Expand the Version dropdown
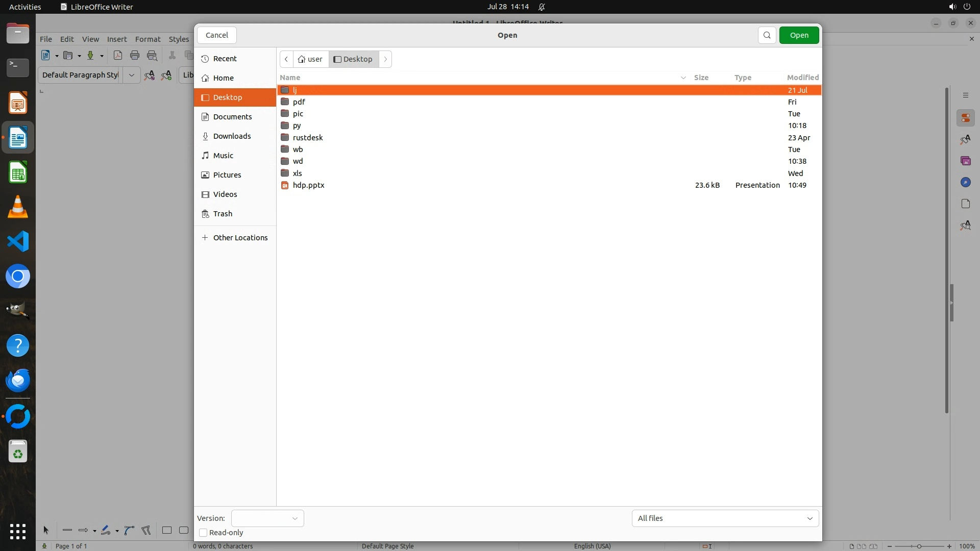This screenshot has width=980, height=551. pyautogui.click(x=267, y=518)
